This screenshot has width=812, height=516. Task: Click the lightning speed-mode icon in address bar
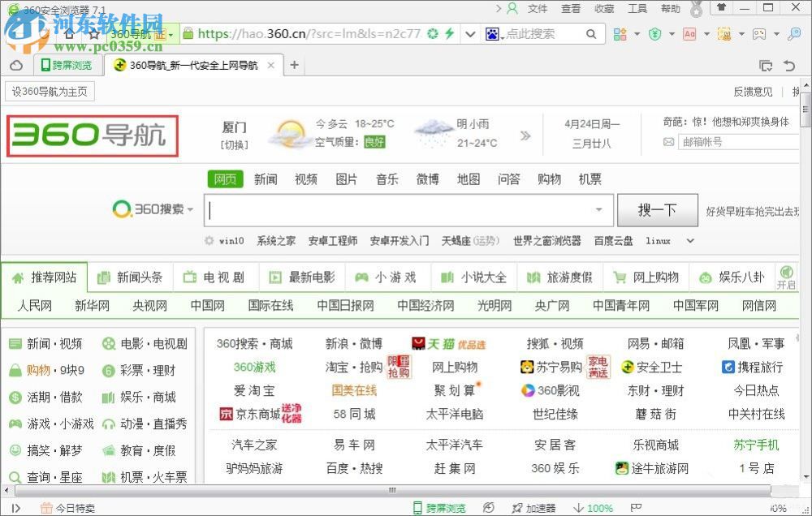point(449,33)
